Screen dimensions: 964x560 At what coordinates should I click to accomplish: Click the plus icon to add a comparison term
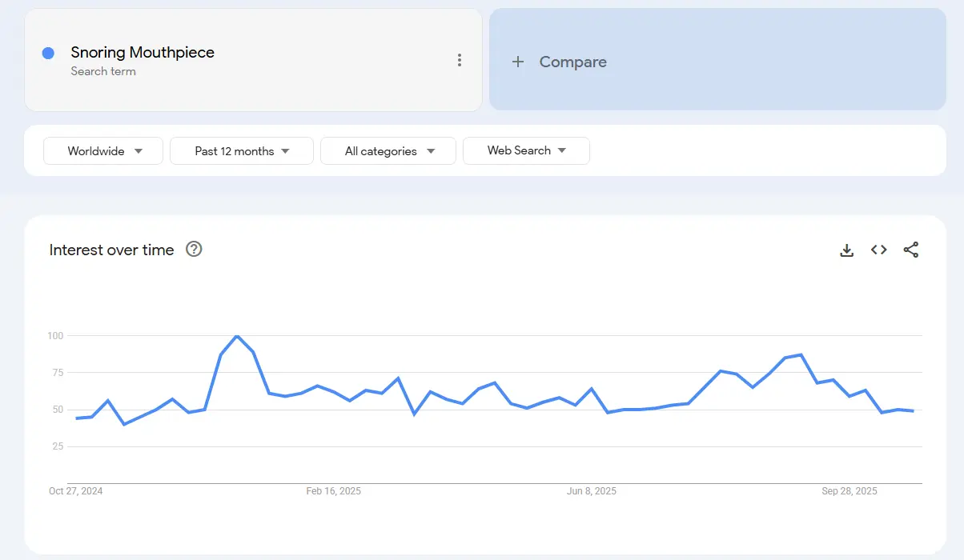[x=518, y=61]
